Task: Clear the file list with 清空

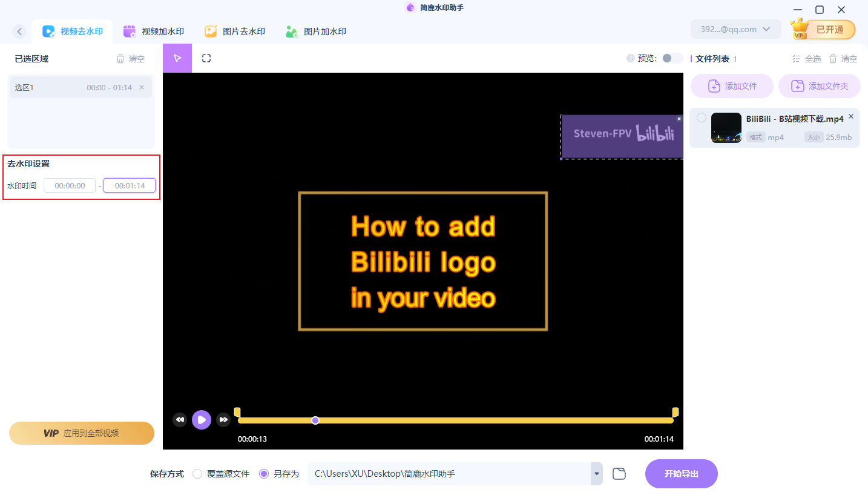Action: [x=843, y=59]
